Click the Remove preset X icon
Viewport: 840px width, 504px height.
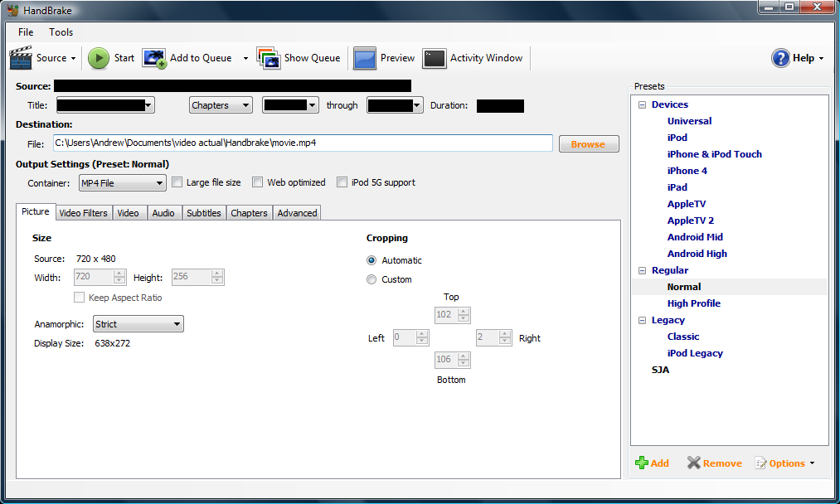(x=694, y=463)
